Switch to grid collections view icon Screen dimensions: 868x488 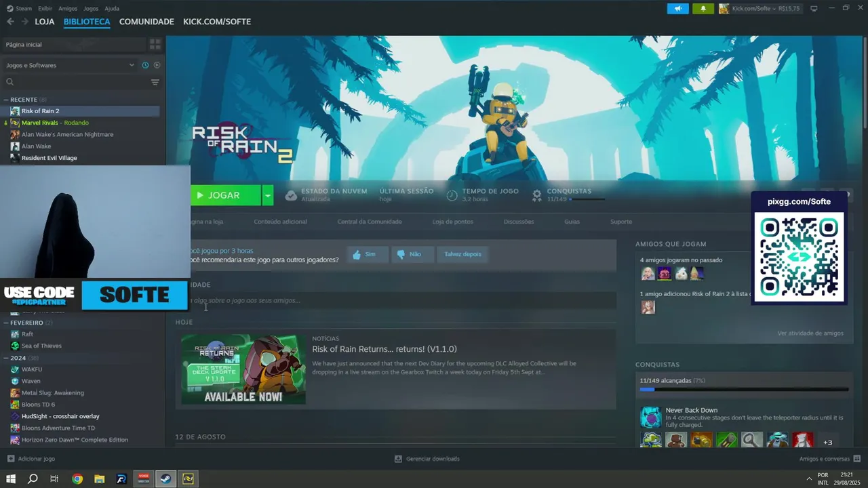(x=155, y=44)
